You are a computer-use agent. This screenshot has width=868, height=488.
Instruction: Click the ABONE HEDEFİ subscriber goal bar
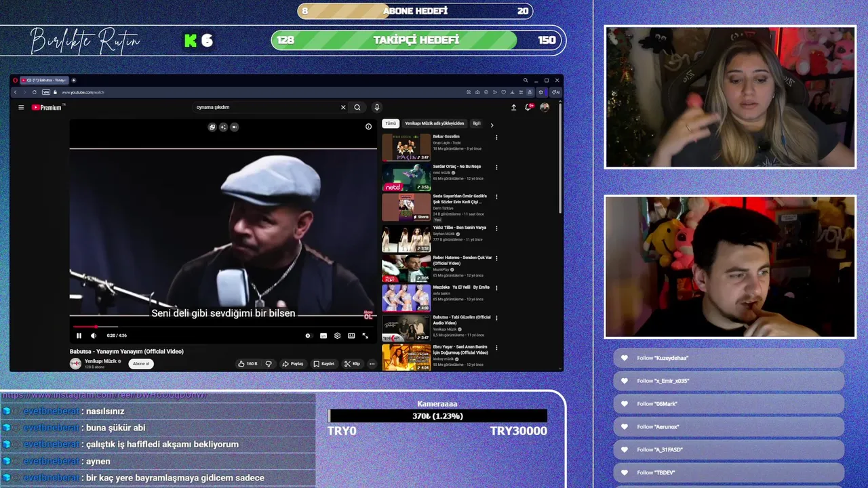coord(415,11)
